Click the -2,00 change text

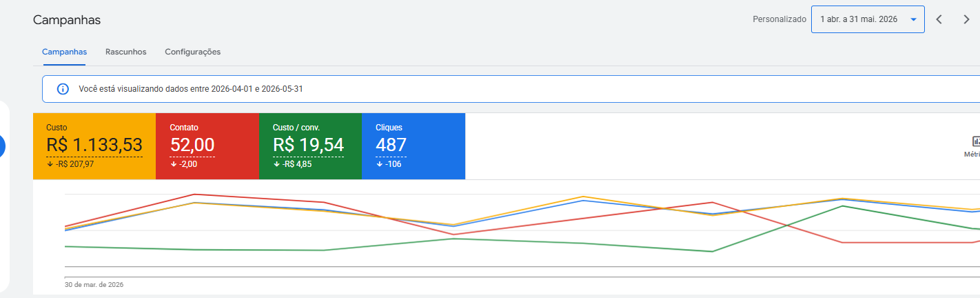point(187,164)
